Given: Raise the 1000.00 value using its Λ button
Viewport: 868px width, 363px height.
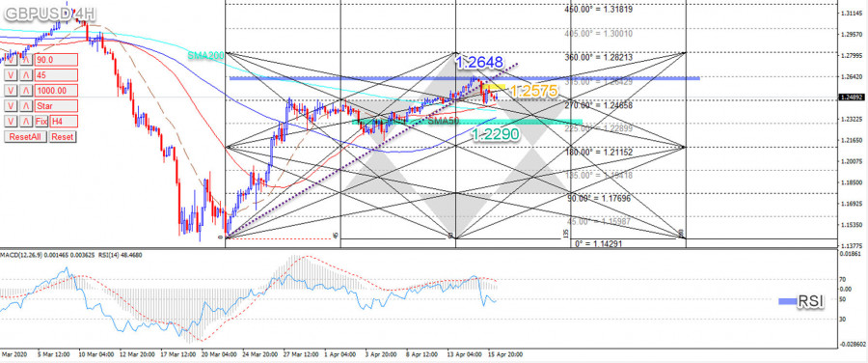Looking at the screenshot, I should pos(26,91).
